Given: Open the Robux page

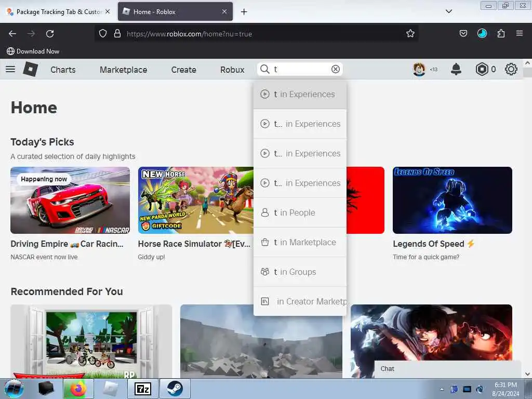Looking at the screenshot, I should (x=232, y=70).
